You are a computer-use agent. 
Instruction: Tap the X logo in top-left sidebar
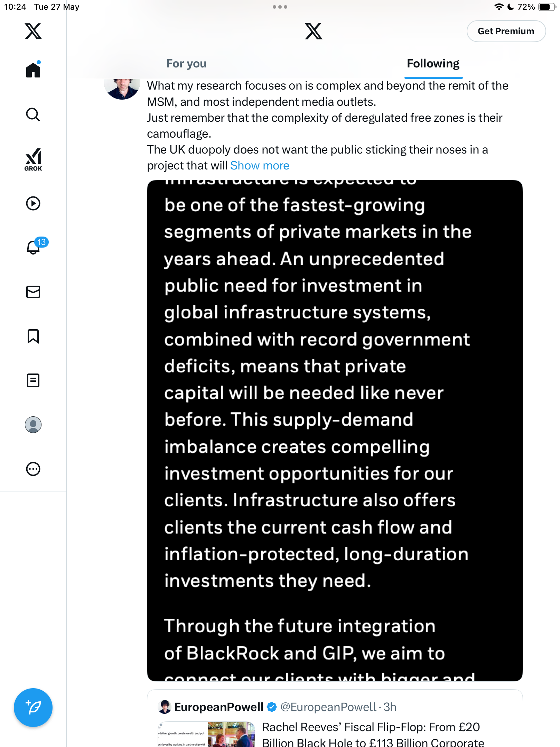pos(33,31)
